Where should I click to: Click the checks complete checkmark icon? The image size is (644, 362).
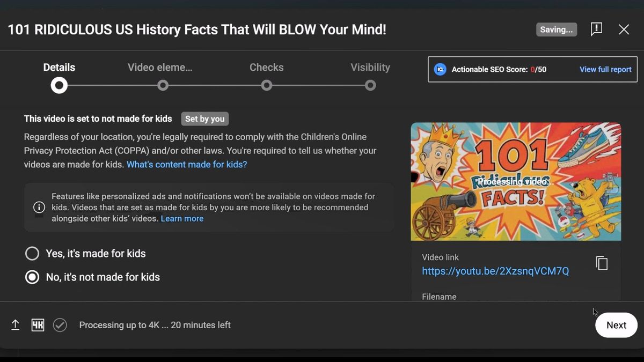[60, 325]
